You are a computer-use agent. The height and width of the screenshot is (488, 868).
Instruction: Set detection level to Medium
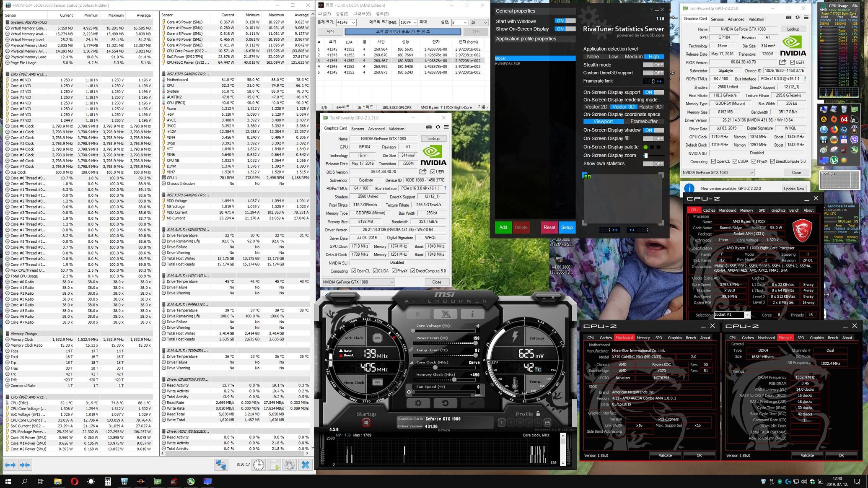tap(633, 57)
